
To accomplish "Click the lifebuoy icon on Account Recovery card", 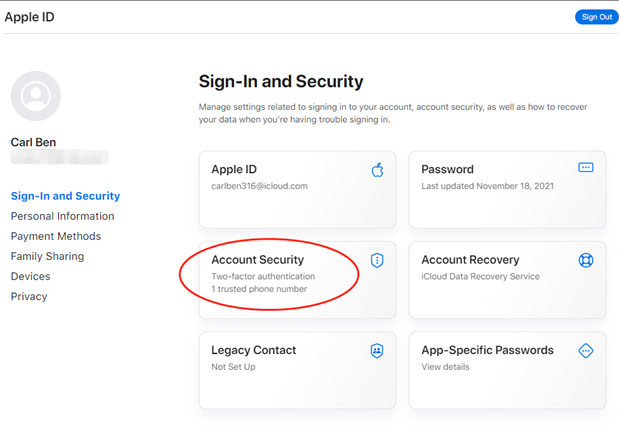I will coord(586,260).
